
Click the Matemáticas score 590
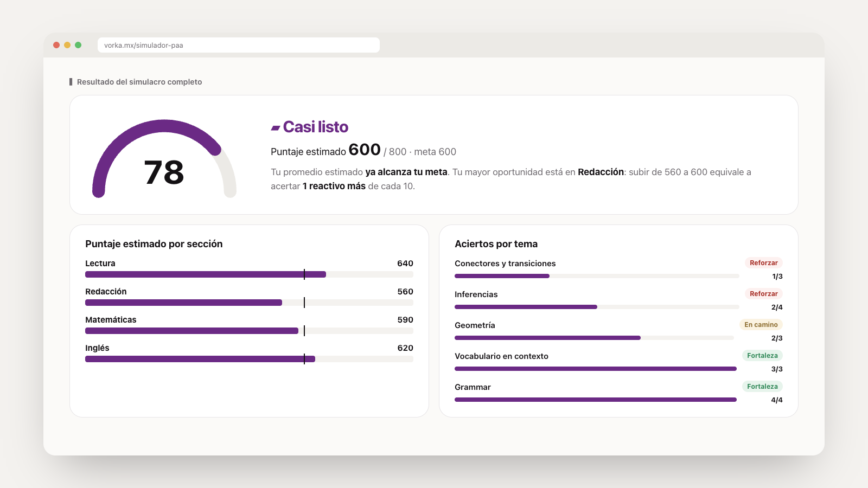(x=405, y=320)
